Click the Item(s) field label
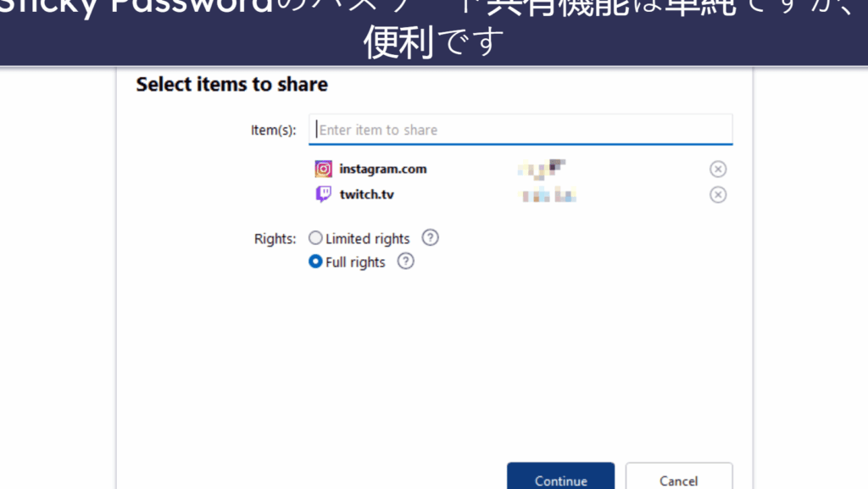This screenshot has height=489, width=868. [273, 130]
